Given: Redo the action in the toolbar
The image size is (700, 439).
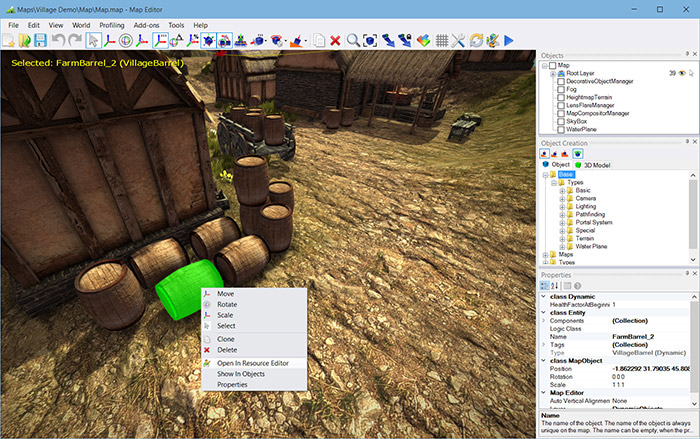Looking at the screenshot, I should coord(75,41).
